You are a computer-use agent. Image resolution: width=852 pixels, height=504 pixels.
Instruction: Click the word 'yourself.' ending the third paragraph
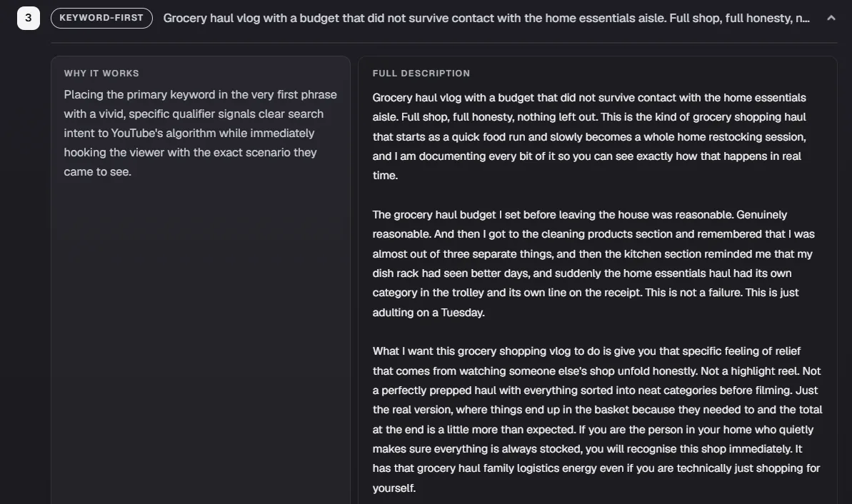click(x=394, y=488)
